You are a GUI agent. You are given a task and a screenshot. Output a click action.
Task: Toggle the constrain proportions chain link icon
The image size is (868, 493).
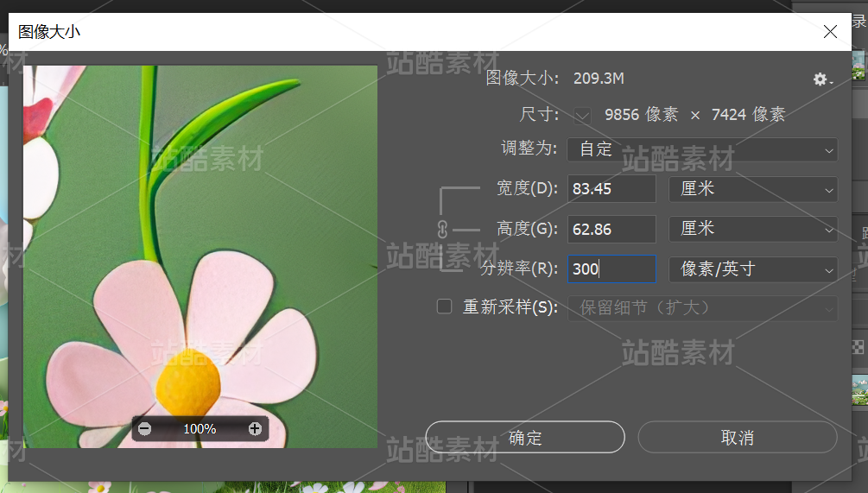click(x=442, y=229)
